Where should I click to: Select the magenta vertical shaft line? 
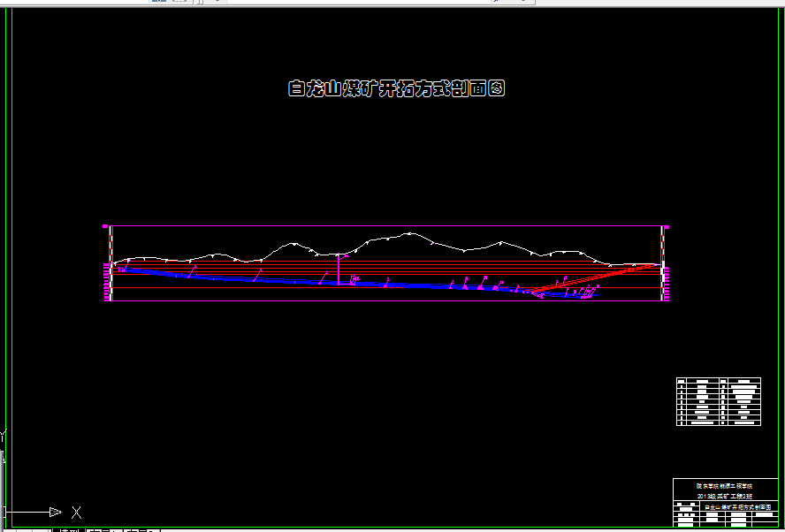(x=339, y=270)
